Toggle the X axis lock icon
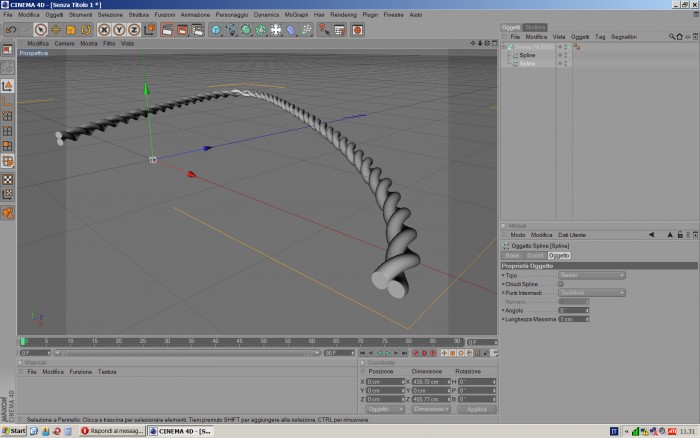 [104, 30]
